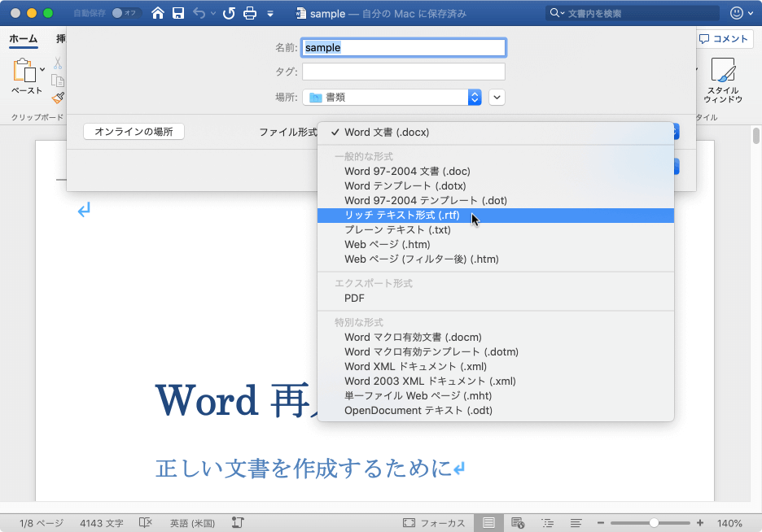The width and height of the screenshot is (762, 532).
Task: Click the format painter brush icon
Action: coord(58,98)
